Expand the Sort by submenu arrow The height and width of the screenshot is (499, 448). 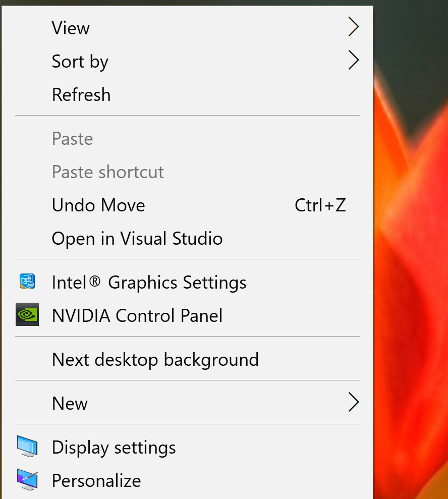click(354, 60)
